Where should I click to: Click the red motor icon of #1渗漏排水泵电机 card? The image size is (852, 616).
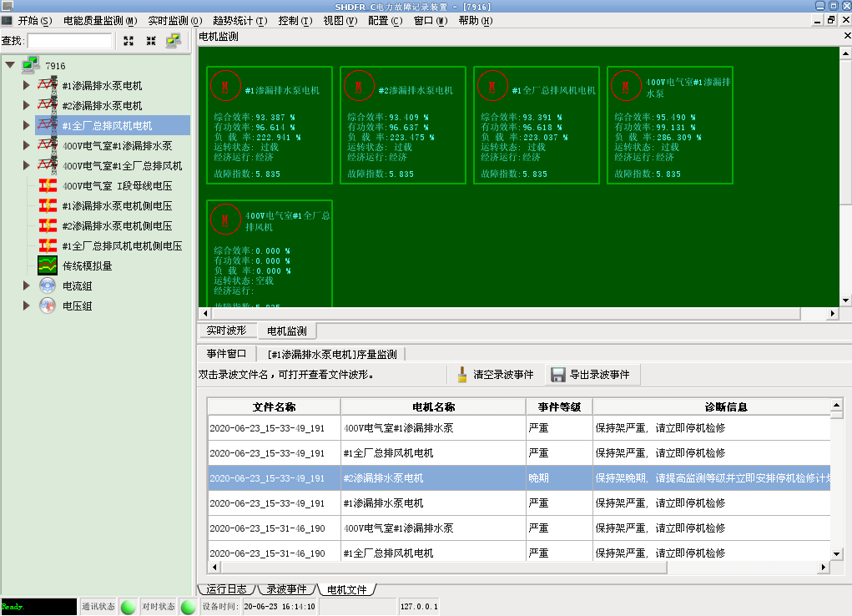[x=225, y=85]
